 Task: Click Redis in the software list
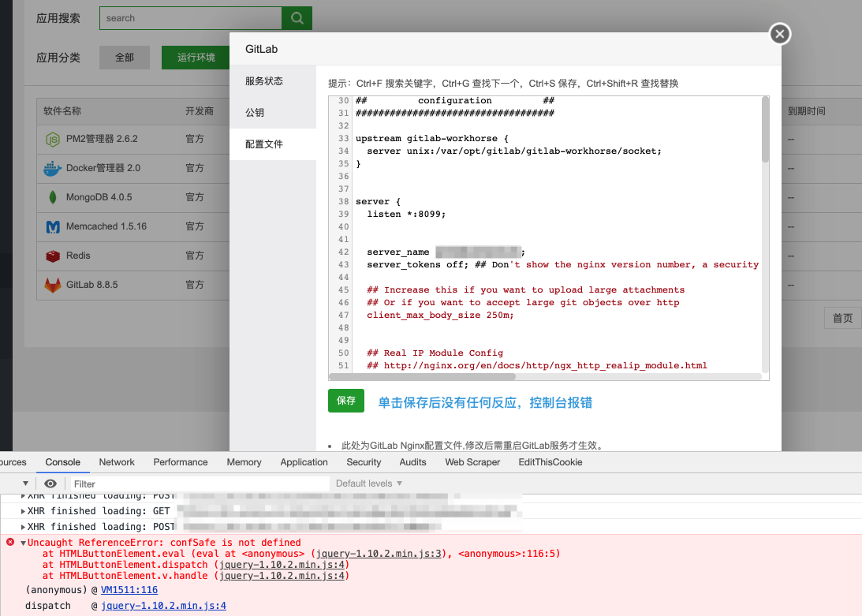pyautogui.click(x=78, y=256)
